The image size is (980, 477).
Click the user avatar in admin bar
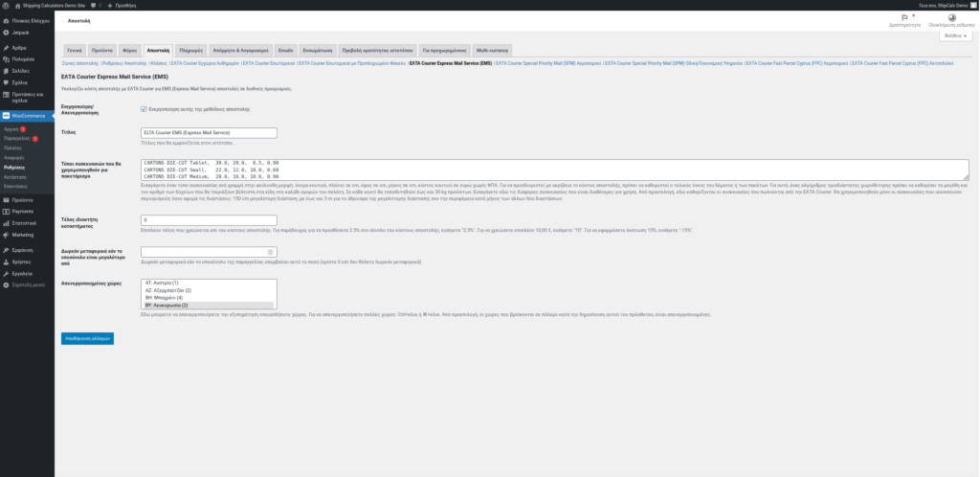click(x=972, y=5)
